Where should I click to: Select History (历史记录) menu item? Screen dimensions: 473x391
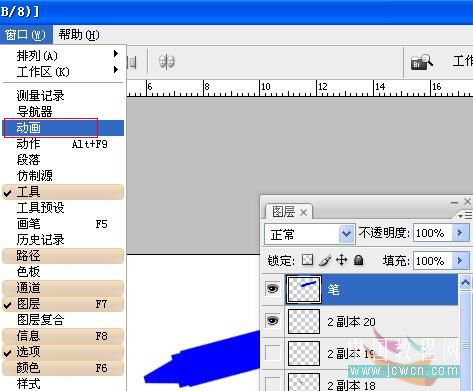pyautogui.click(x=63, y=240)
